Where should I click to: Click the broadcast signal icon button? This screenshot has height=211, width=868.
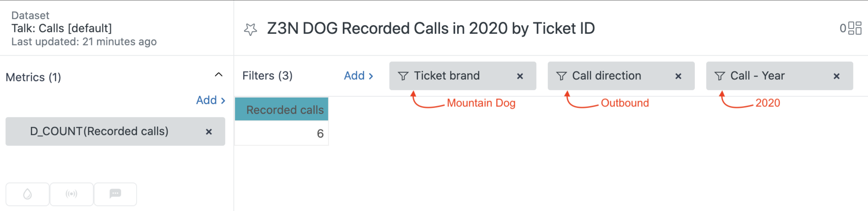click(x=72, y=194)
